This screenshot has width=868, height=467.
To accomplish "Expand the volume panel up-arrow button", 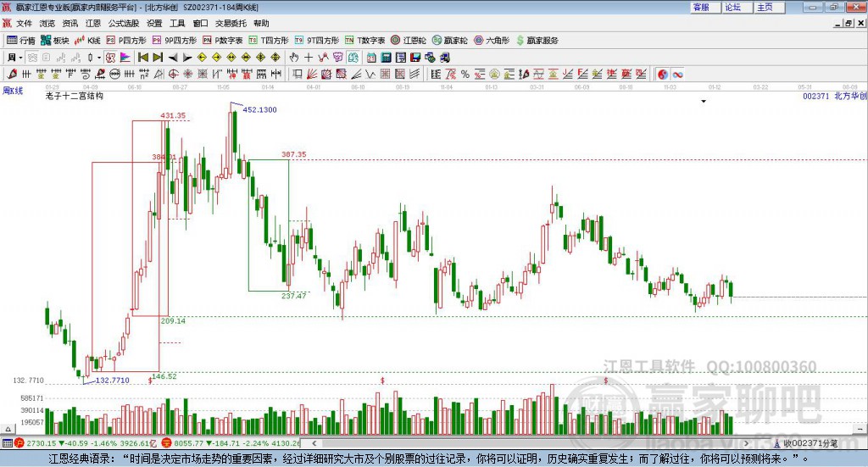I will click(8, 429).
